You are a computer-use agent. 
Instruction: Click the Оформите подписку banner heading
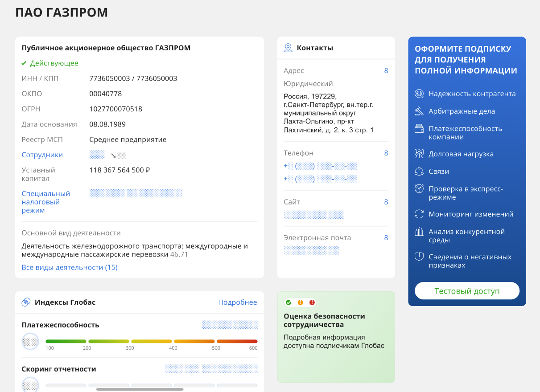pyautogui.click(x=466, y=60)
